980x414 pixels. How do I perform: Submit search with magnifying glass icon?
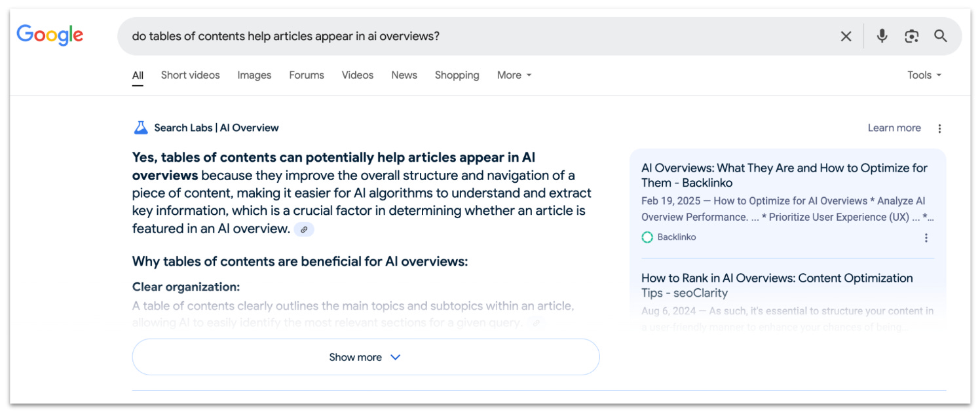(x=941, y=36)
